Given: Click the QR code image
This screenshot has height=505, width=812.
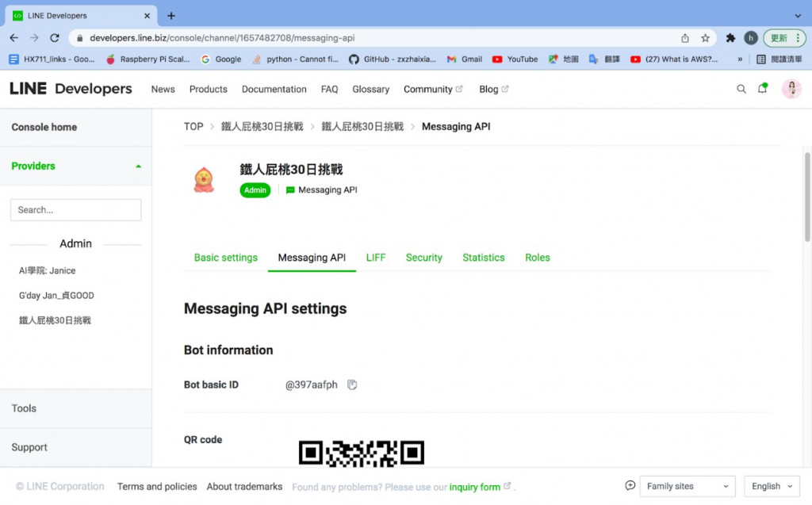Looking at the screenshot, I should pyautogui.click(x=362, y=453).
